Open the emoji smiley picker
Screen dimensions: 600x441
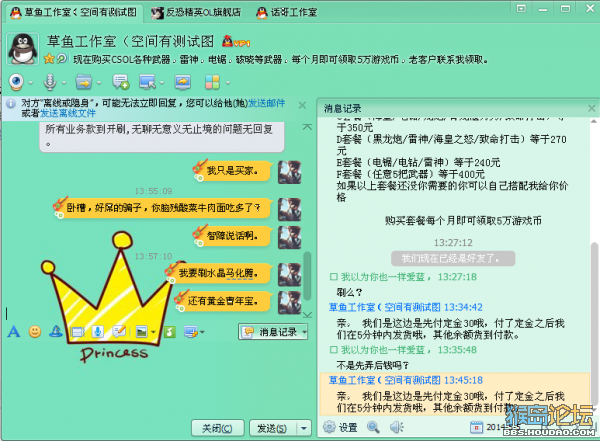point(35,332)
